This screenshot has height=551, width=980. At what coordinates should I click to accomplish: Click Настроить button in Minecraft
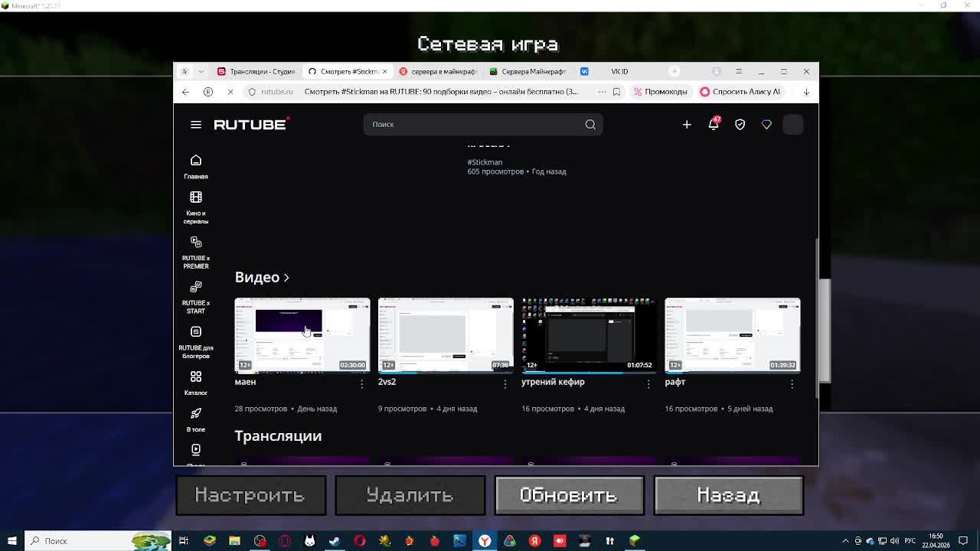[x=250, y=495]
